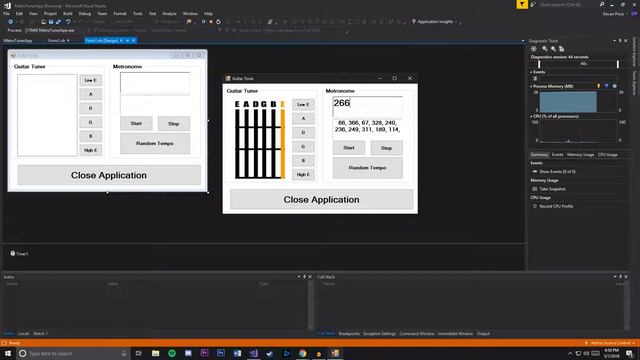640x360 pixels.
Task: Click the Save toolbar icon
Action: [51, 22]
